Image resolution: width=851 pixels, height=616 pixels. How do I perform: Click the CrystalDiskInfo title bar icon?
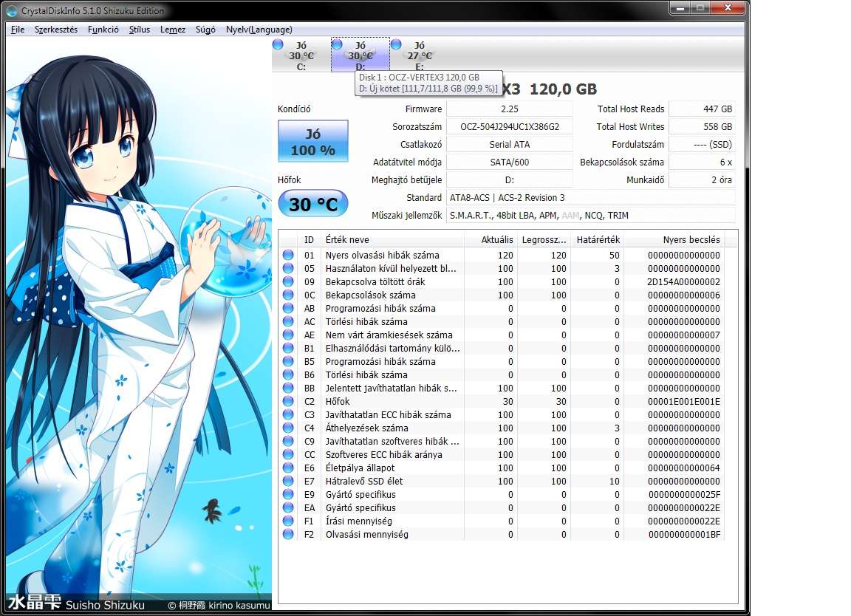(12, 10)
